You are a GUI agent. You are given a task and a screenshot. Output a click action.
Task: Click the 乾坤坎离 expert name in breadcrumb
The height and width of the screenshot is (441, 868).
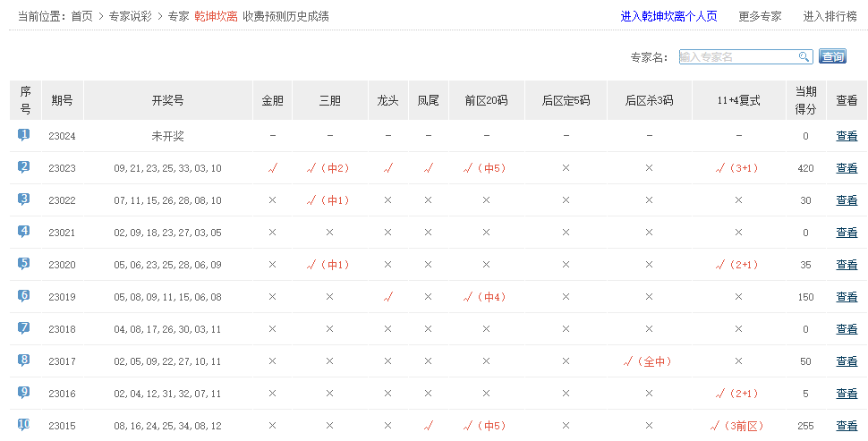click(x=216, y=16)
